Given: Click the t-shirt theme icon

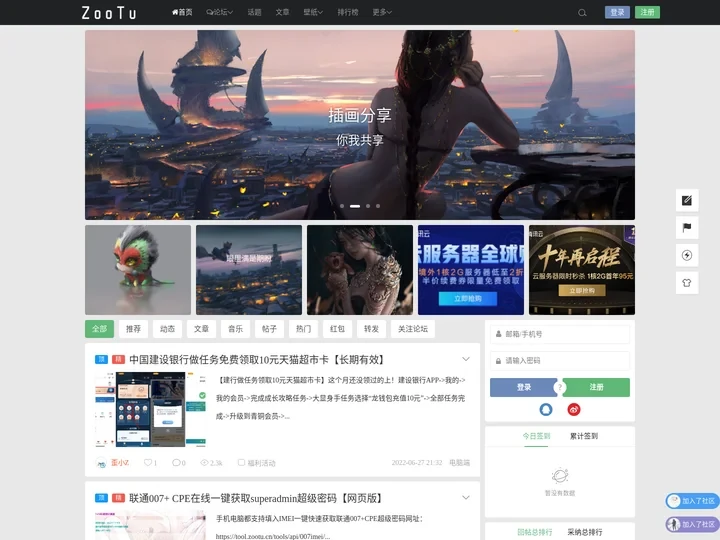Looking at the screenshot, I should [686, 283].
